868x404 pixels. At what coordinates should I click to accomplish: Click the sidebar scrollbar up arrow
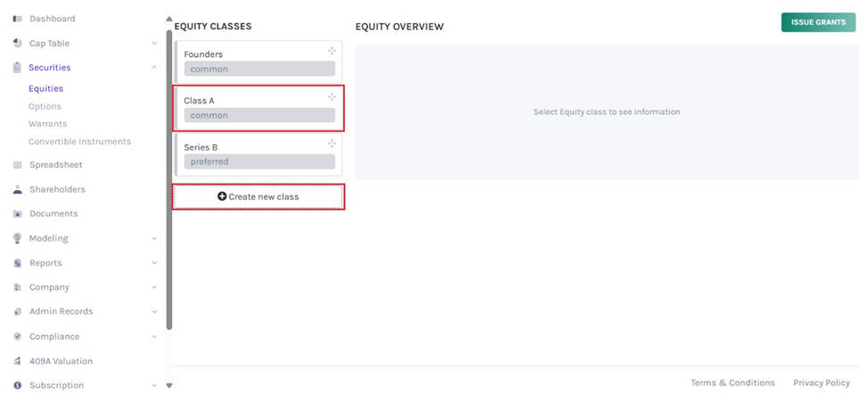pos(169,20)
